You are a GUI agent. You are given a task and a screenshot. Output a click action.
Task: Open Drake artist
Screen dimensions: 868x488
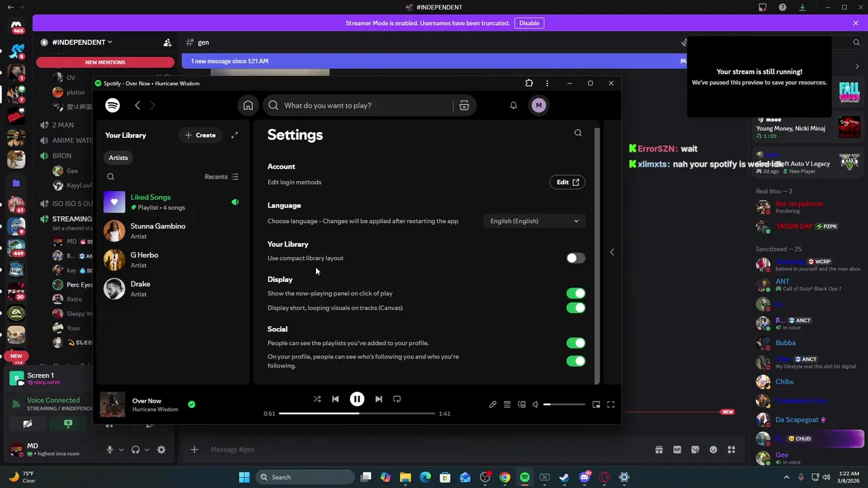point(174,289)
